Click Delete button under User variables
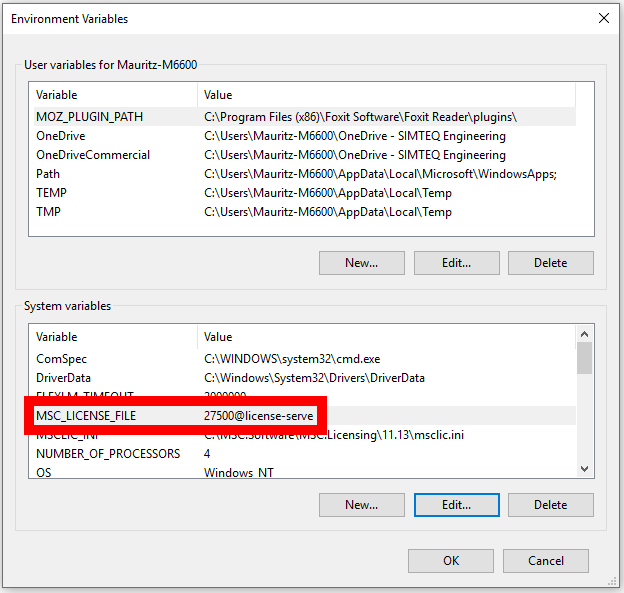The image size is (624, 593). click(550, 263)
